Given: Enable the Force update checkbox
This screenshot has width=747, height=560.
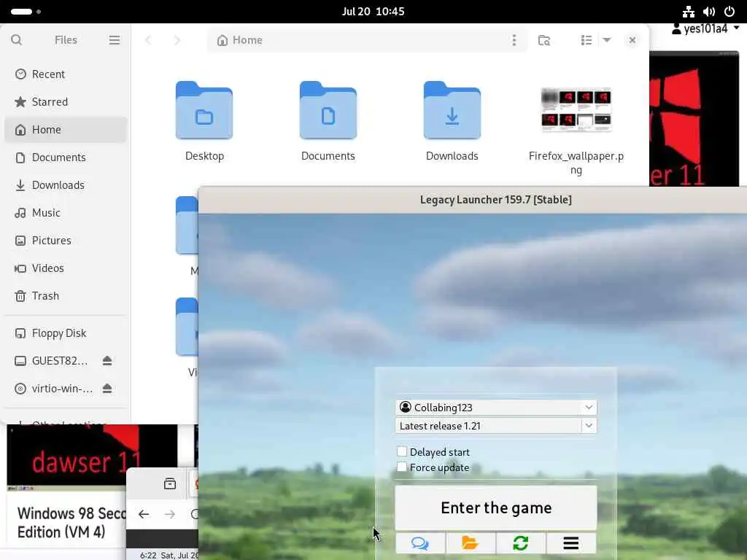Looking at the screenshot, I should point(402,467).
